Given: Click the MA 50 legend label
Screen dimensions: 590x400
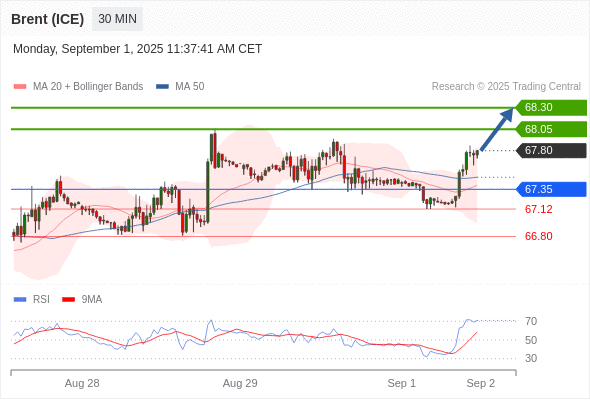Looking at the screenshot, I should (190, 87).
